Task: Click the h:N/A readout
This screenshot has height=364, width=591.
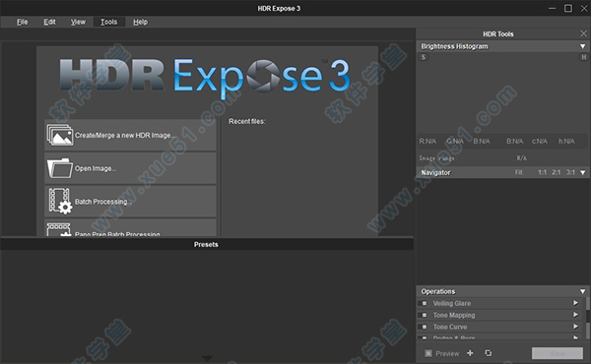Action: click(566, 141)
